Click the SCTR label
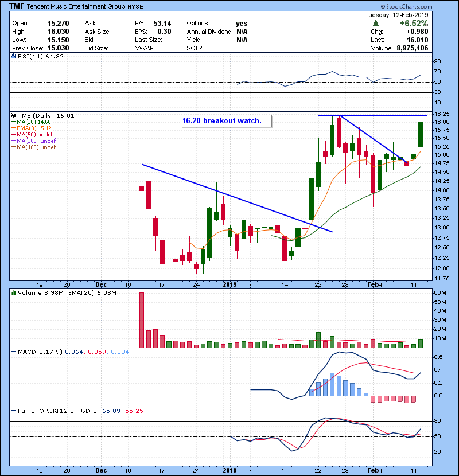This screenshot has width=459, height=476. (x=195, y=48)
